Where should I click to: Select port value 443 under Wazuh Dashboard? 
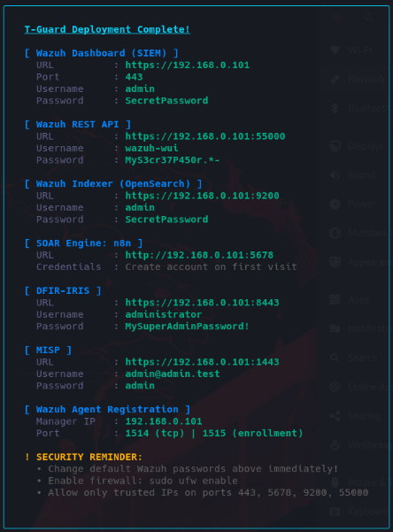tap(134, 77)
